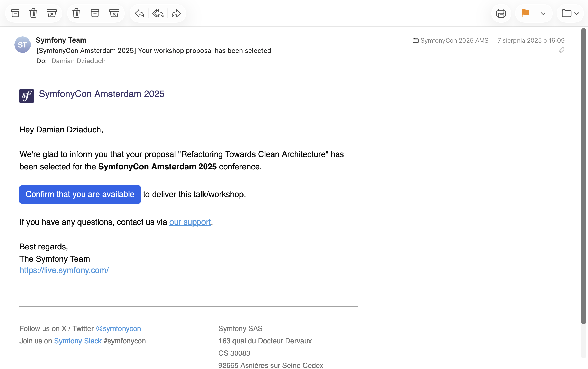Click the Symfony logo in the email
Image resolution: width=588 pixels, height=369 pixels.
tap(27, 96)
